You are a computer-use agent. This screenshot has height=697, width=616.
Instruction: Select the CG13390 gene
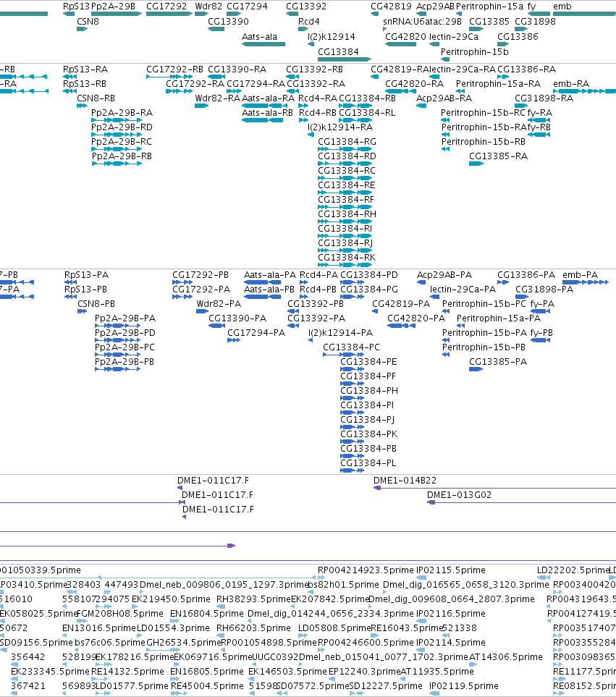click(216, 29)
